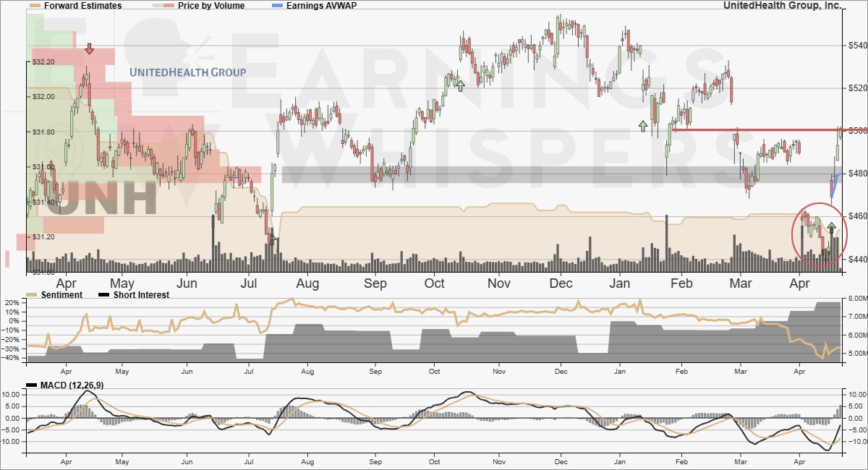Click the UnitedHealth Group, Inc. chart title
Image resolution: width=868 pixels, height=470 pixels.
783,5
